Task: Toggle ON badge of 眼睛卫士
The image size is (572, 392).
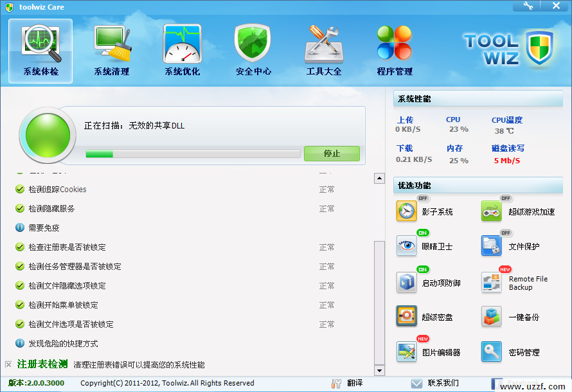Action: coord(423,233)
